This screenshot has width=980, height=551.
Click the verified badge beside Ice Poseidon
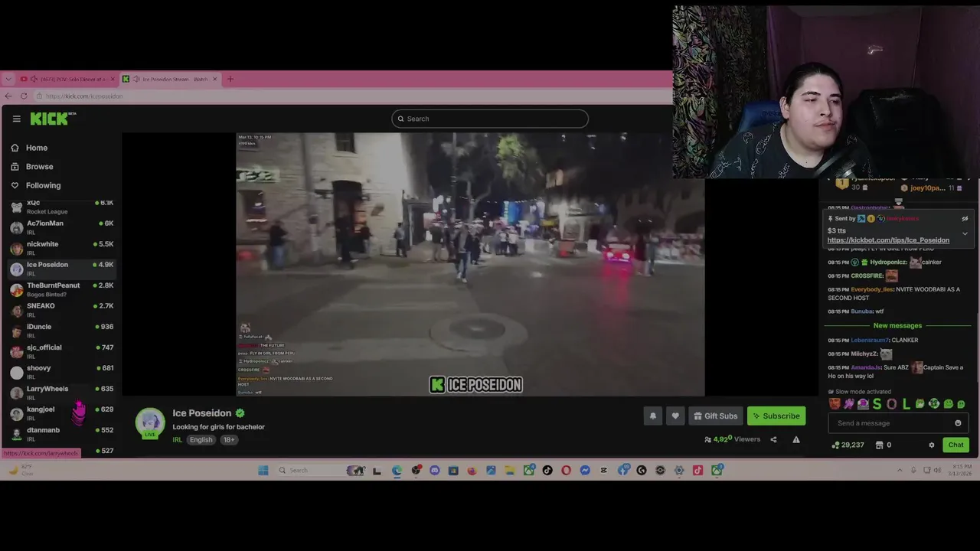coord(240,413)
